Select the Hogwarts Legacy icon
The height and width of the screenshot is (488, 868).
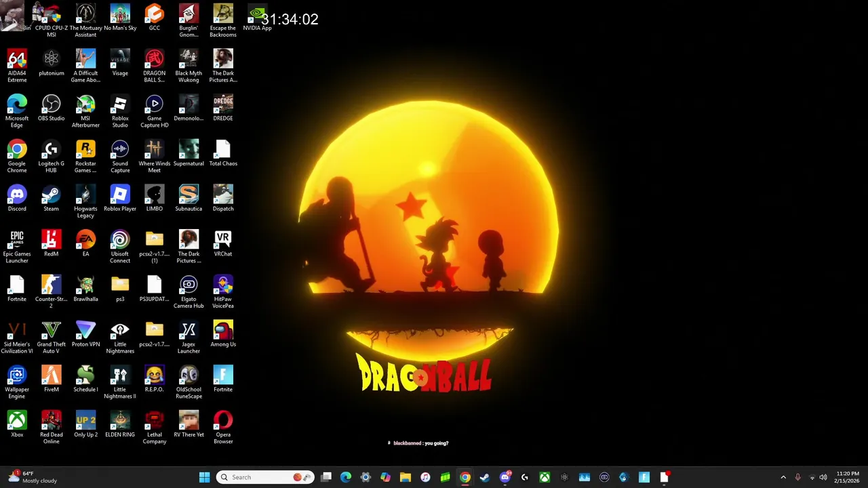coord(85,201)
